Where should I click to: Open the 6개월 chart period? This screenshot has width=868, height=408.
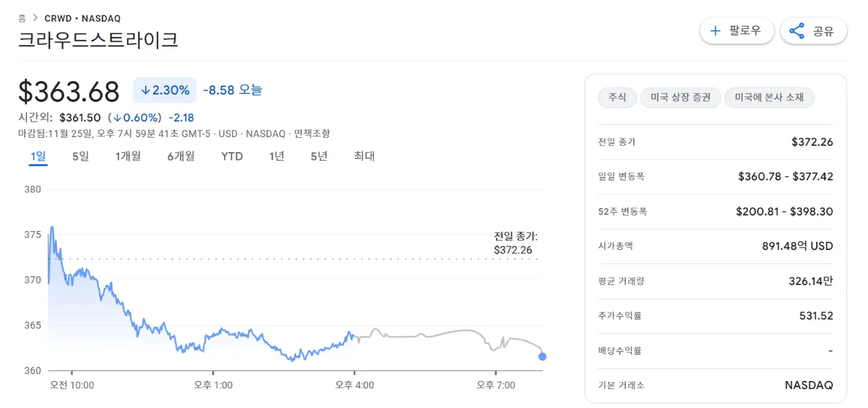[x=180, y=156]
